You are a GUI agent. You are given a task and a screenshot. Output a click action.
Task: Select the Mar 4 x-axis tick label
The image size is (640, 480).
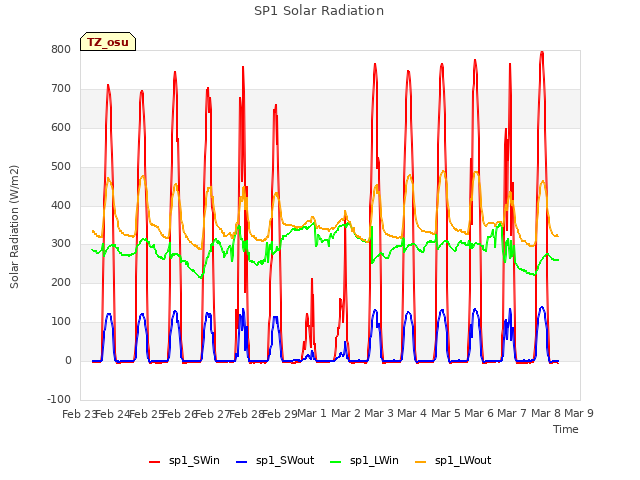click(412, 414)
